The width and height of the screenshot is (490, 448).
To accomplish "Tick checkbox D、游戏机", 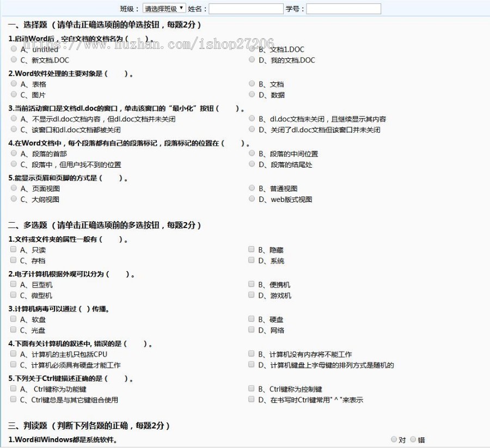I will 251,294.
